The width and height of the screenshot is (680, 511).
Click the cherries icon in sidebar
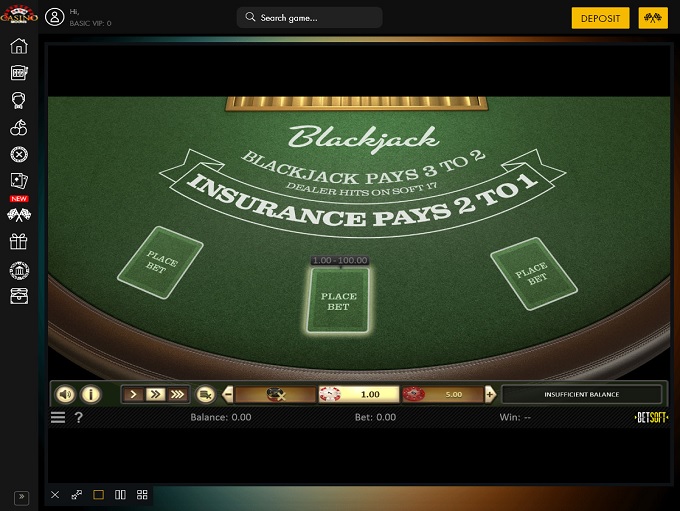(x=18, y=128)
